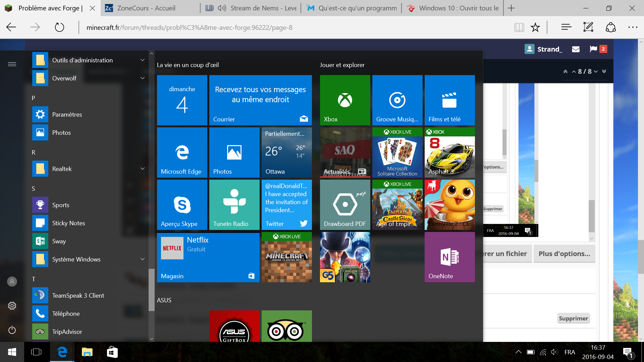The height and width of the screenshot is (362, 644).
Task: Open the Ottawa weather tile
Action: tap(286, 152)
